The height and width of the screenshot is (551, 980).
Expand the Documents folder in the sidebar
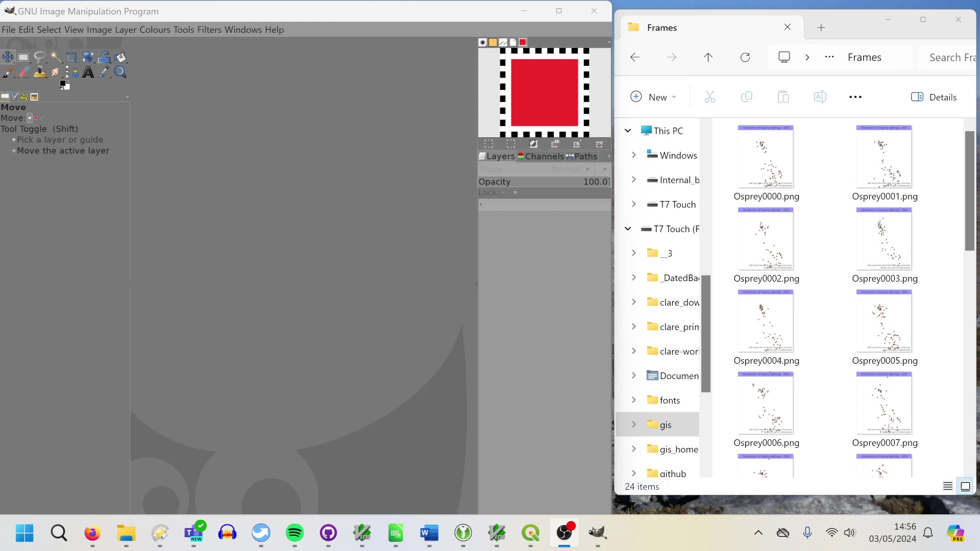[x=634, y=375]
